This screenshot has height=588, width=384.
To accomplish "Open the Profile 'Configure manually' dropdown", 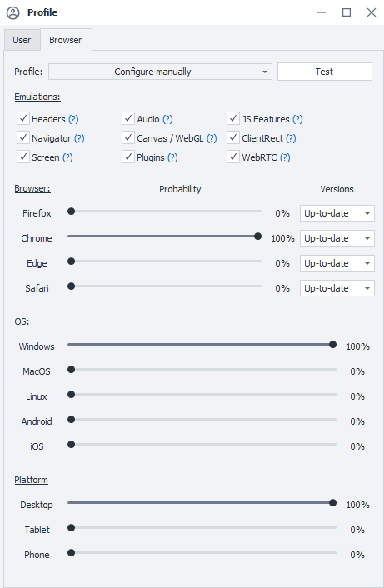I will tap(160, 72).
